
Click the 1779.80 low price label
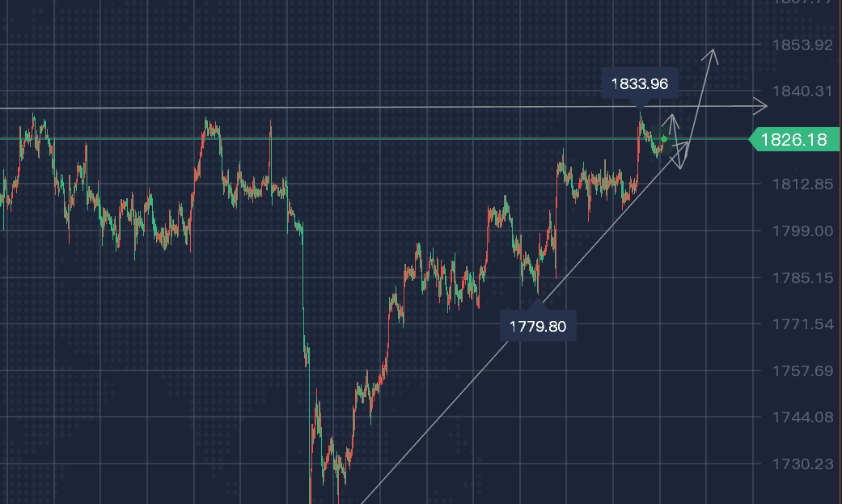(x=538, y=326)
